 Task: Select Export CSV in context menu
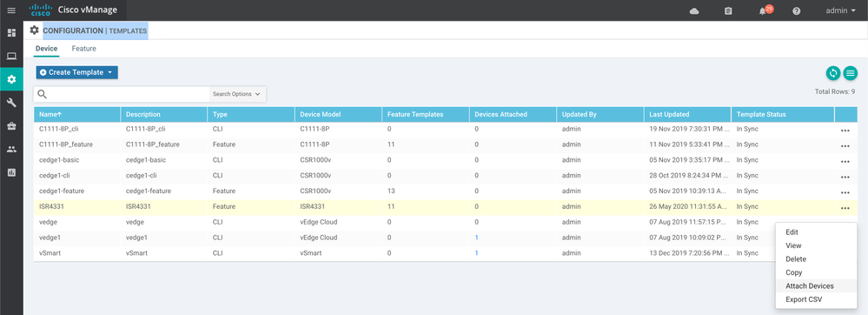coord(816,299)
